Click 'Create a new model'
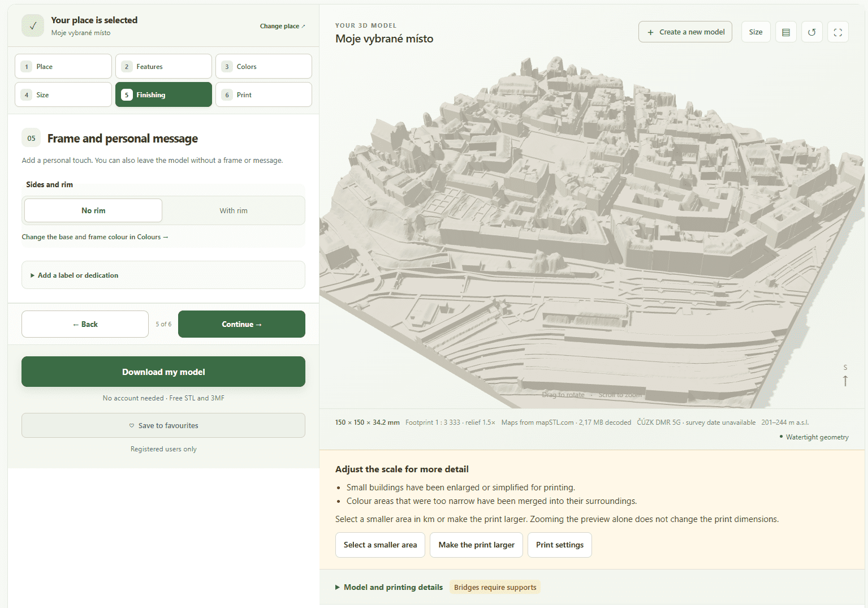This screenshot has height=608, width=868. tap(685, 32)
